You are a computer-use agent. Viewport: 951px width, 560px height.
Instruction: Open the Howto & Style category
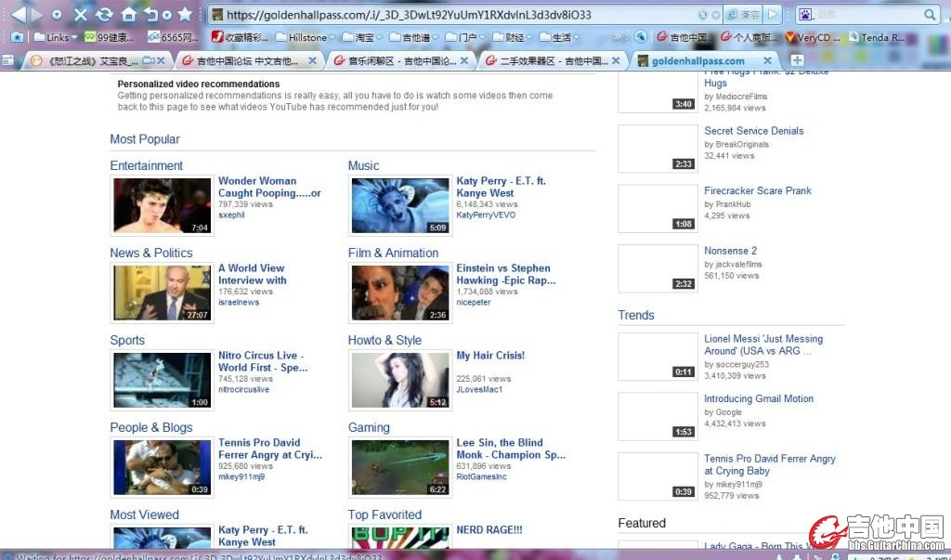[x=384, y=341]
